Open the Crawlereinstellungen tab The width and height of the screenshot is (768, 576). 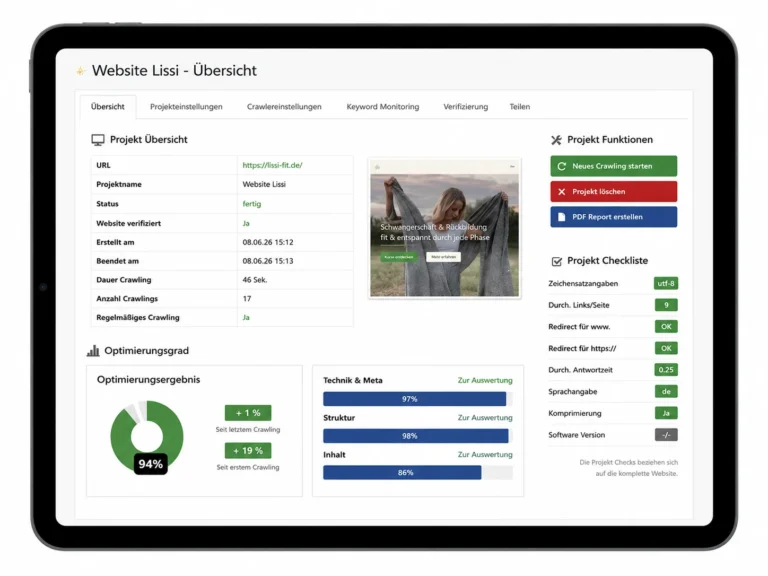tap(284, 107)
